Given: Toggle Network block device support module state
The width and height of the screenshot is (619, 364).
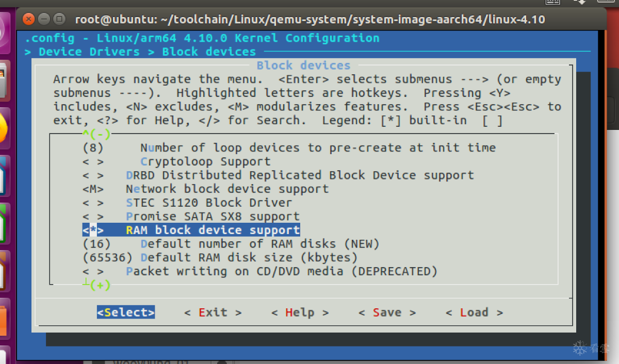Looking at the screenshot, I should [x=227, y=189].
